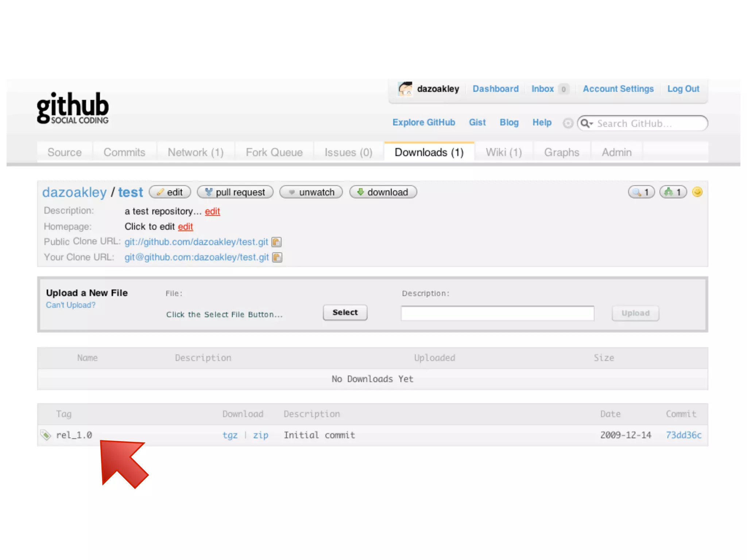Open the Can't Upload? help link

[x=70, y=305]
